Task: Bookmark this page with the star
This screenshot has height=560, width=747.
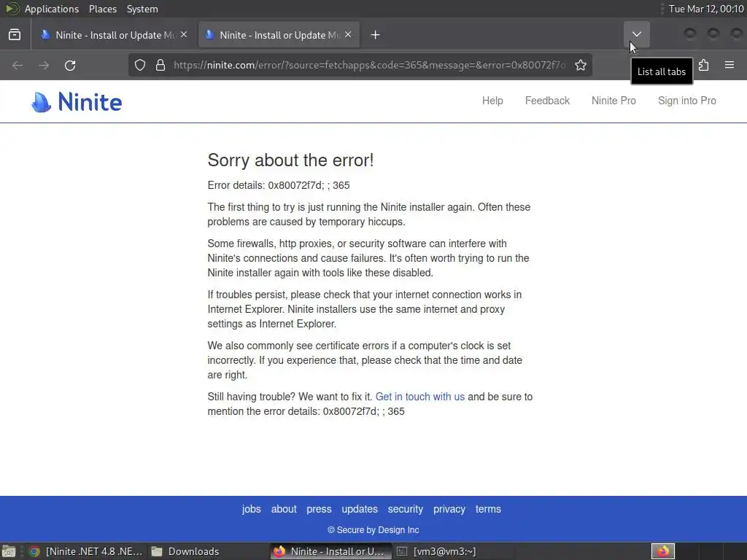Action: tap(580, 65)
